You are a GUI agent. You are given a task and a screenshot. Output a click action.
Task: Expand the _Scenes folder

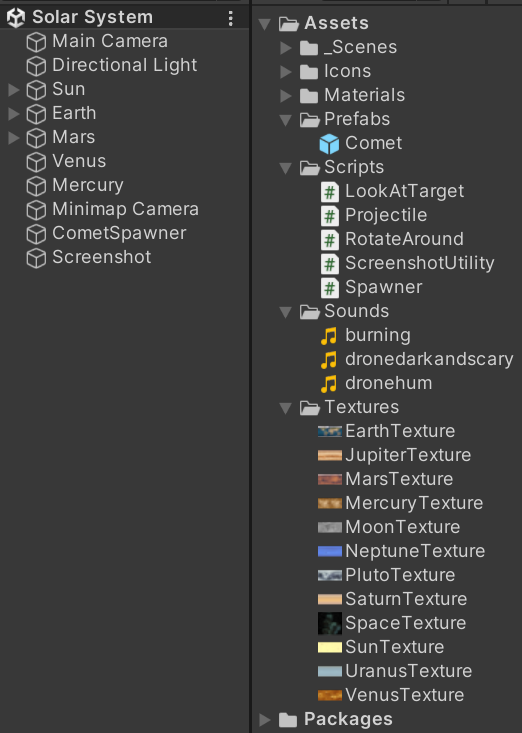(x=286, y=48)
